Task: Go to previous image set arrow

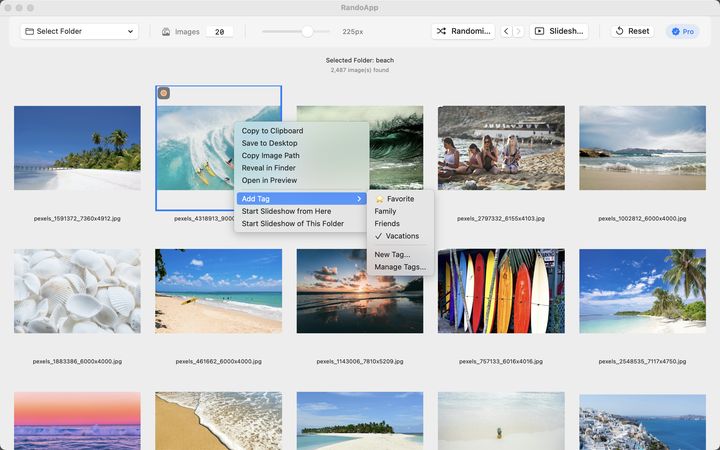Action: 506,31
